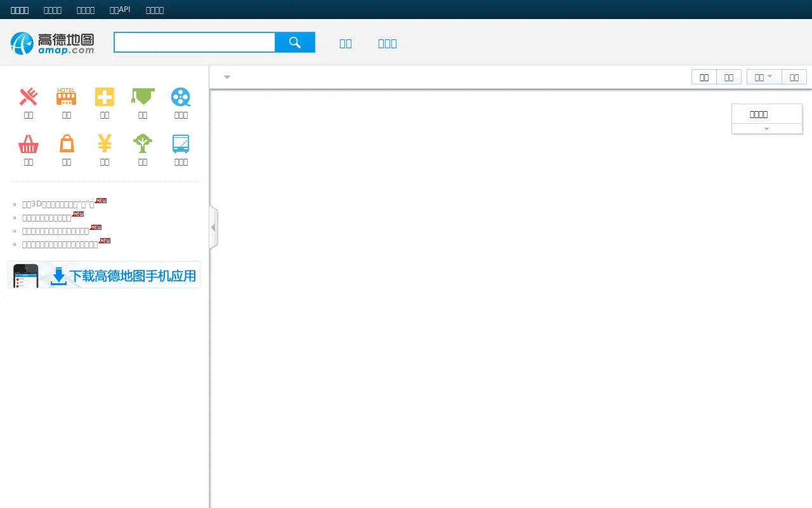Open the map toolbar button with dropdown arrow
Viewport: 812px width, 508px height.
(x=764, y=77)
